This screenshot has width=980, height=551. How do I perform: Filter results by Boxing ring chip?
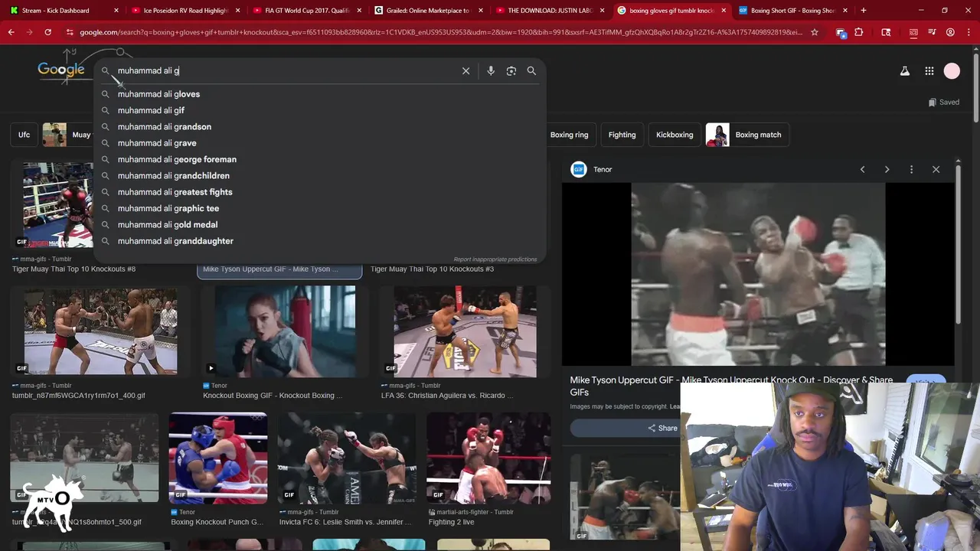[x=569, y=135]
